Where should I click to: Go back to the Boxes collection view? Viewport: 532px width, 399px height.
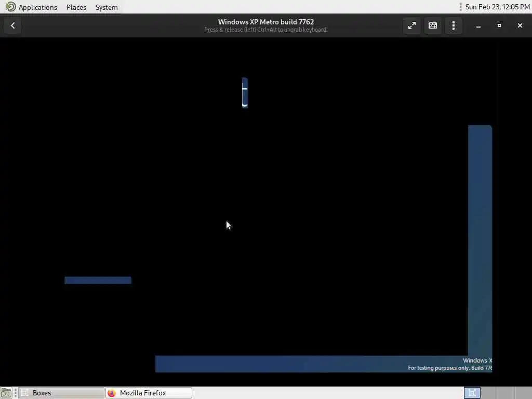[12, 25]
